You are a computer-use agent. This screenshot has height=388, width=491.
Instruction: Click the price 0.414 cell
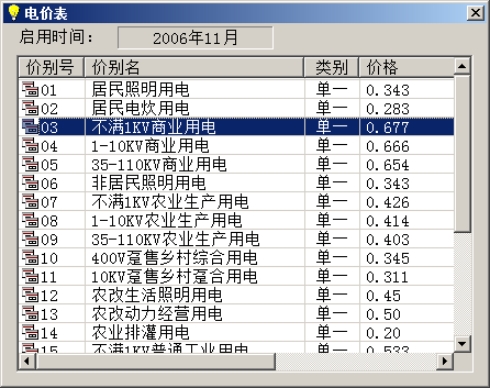388,221
